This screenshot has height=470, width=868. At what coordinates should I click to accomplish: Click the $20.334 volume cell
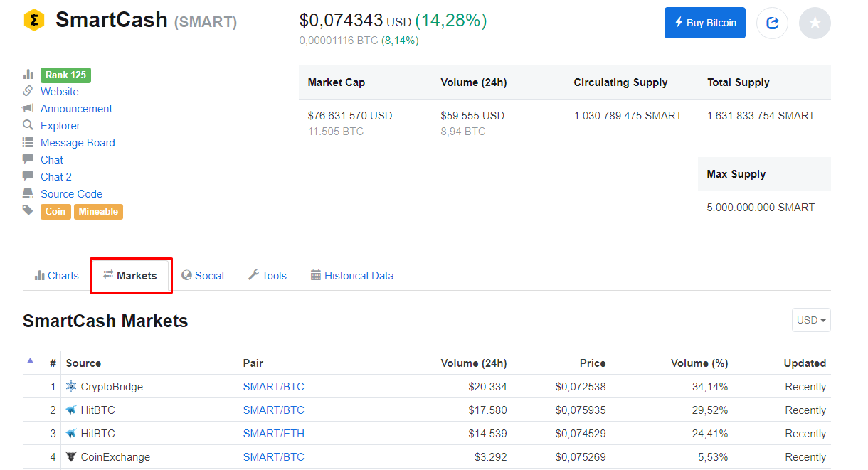tap(487, 387)
